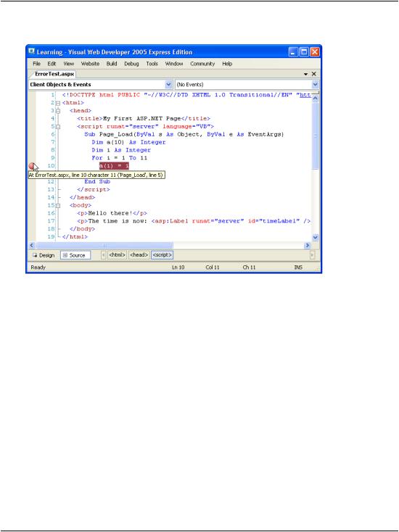Open the Edit menu

[52, 64]
